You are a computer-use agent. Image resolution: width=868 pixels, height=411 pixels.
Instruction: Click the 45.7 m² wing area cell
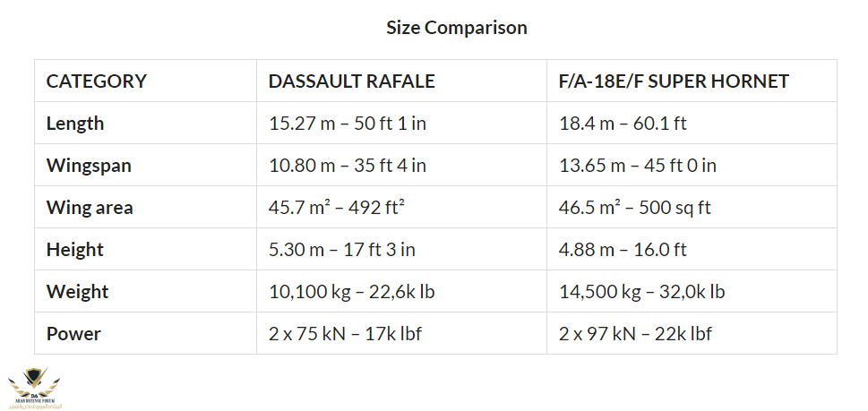(x=340, y=208)
